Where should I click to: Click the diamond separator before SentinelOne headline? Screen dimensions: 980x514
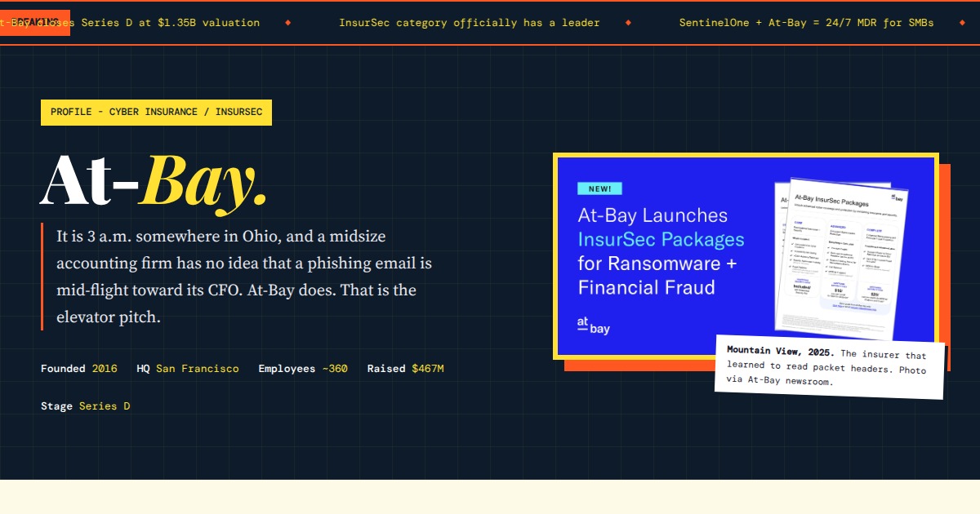tap(627, 23)
